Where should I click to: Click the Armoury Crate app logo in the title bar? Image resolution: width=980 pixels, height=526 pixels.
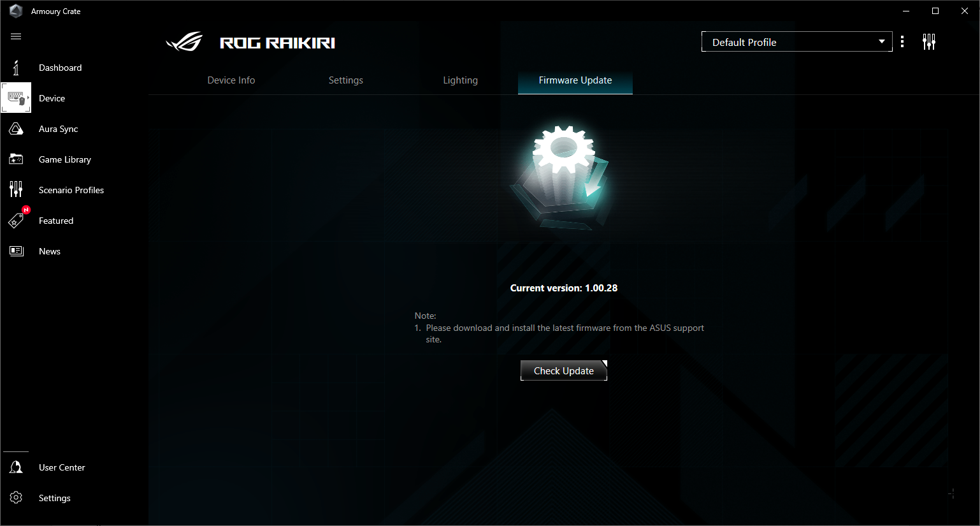point(16,11)
